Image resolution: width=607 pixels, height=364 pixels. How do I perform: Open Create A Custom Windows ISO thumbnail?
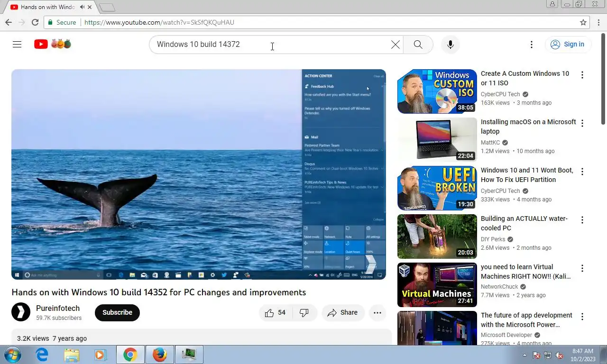(x=437, y=91)
